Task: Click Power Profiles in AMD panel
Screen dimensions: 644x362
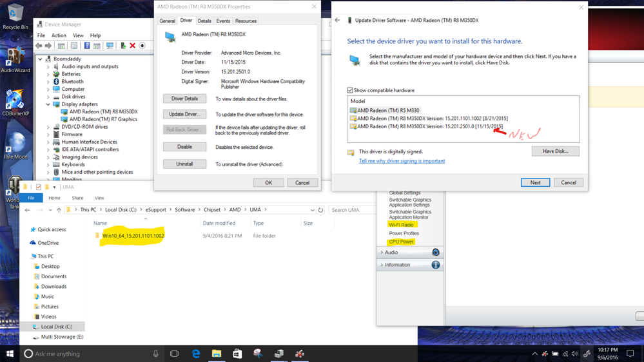Action: pos(404,233)
